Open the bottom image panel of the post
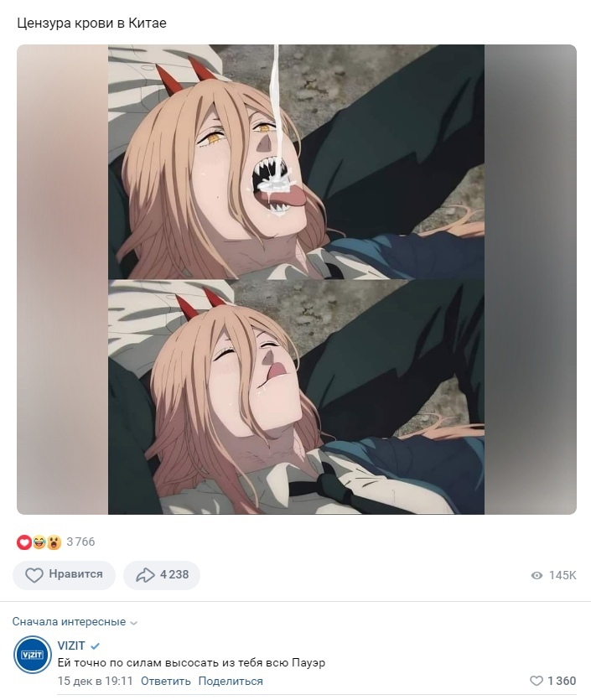Screen dimensions: 591x700 [296, 397]
